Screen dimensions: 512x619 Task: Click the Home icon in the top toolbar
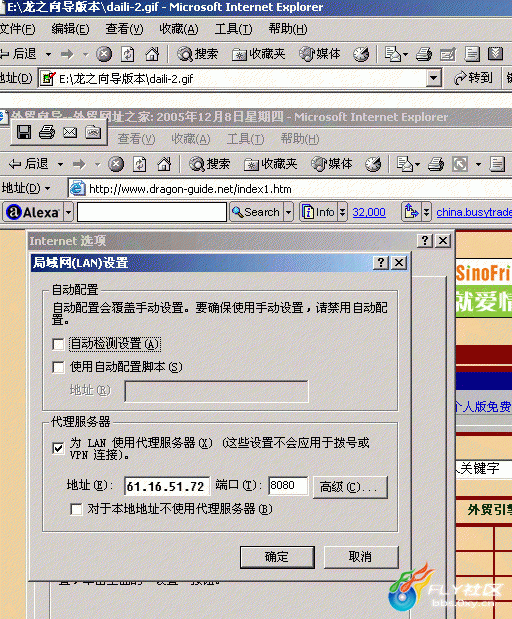pyautogui.click(x=152, y=54)
